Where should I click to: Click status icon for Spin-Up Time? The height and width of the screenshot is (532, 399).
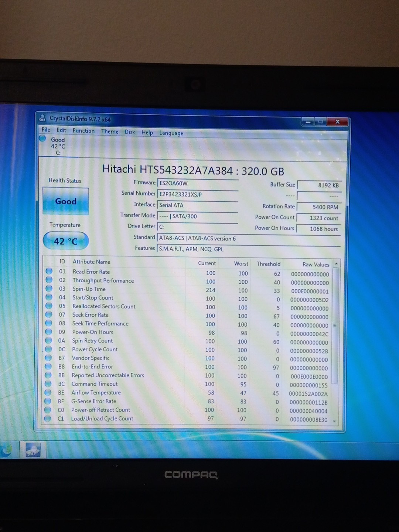tap(49, 288)
